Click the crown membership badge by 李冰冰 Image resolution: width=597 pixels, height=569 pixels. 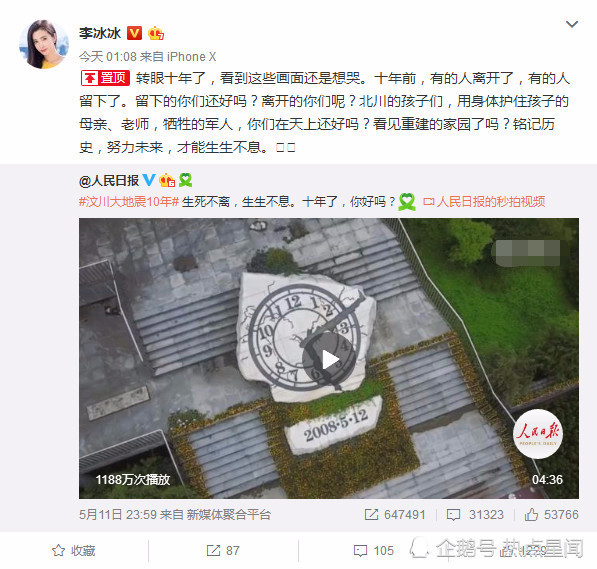pyautogui.click(x=156, y=33)
